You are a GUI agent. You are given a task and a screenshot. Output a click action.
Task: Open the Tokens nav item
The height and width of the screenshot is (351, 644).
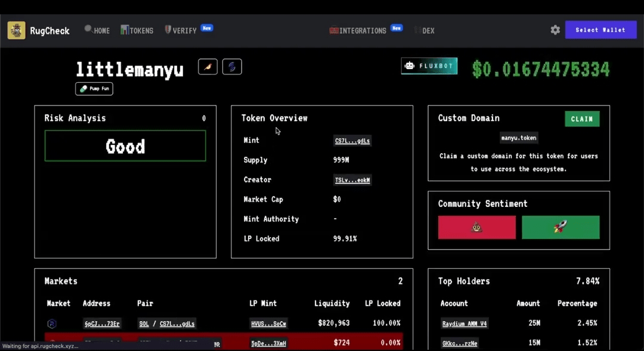click(x=137, y=30)
